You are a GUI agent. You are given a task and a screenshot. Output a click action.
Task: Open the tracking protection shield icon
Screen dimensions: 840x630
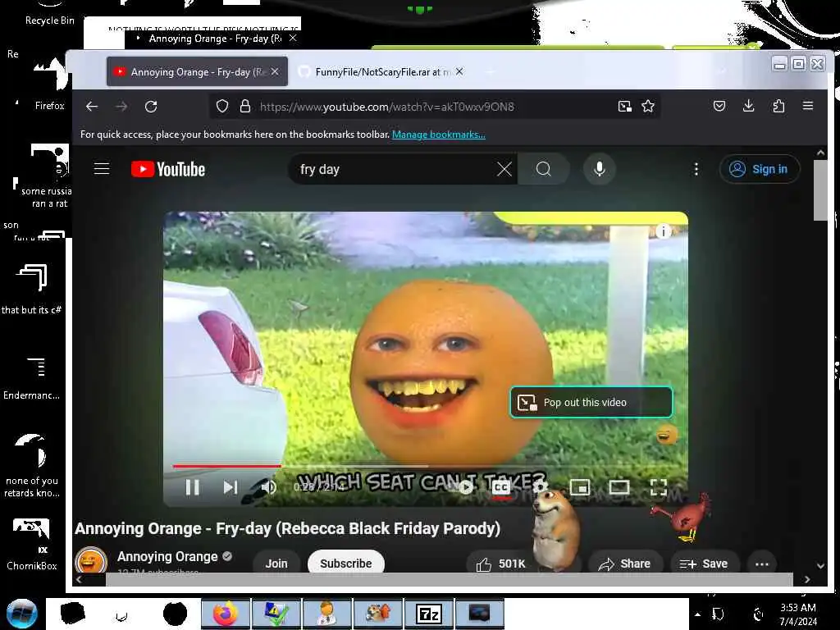[x=222, y=107]
